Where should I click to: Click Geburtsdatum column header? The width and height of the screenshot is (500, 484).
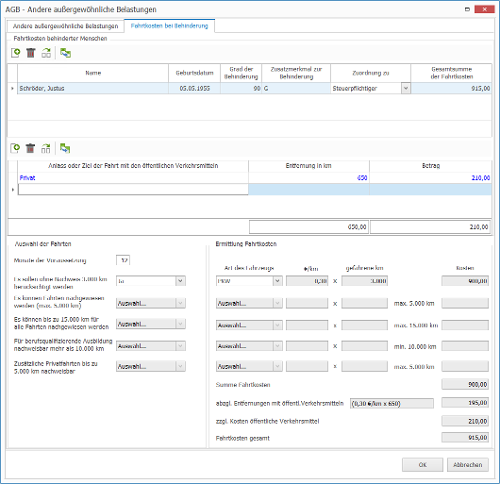(194, 73)
